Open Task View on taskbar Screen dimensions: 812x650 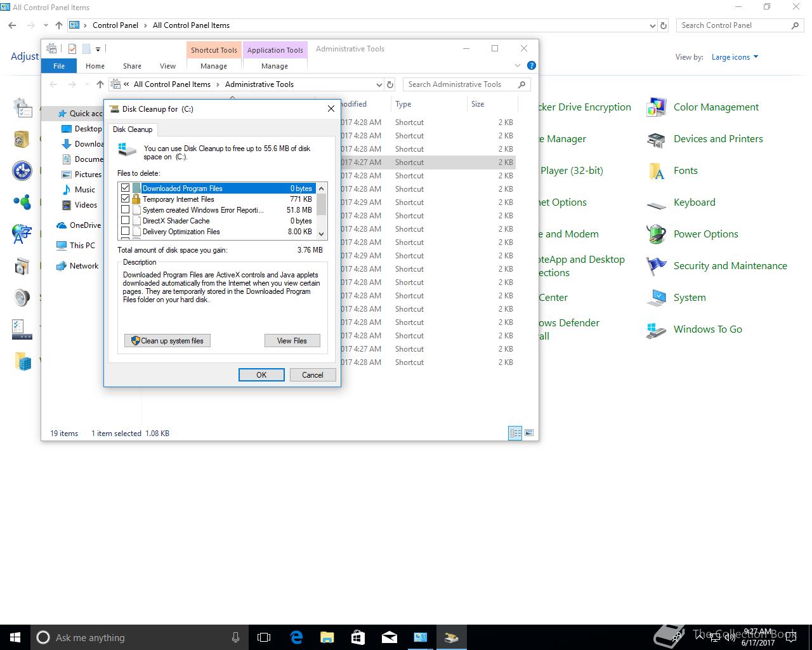pos(264,637)
